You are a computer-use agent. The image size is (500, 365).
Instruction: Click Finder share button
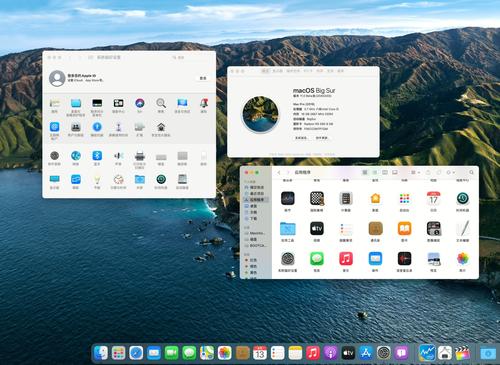tap(428, 172)
